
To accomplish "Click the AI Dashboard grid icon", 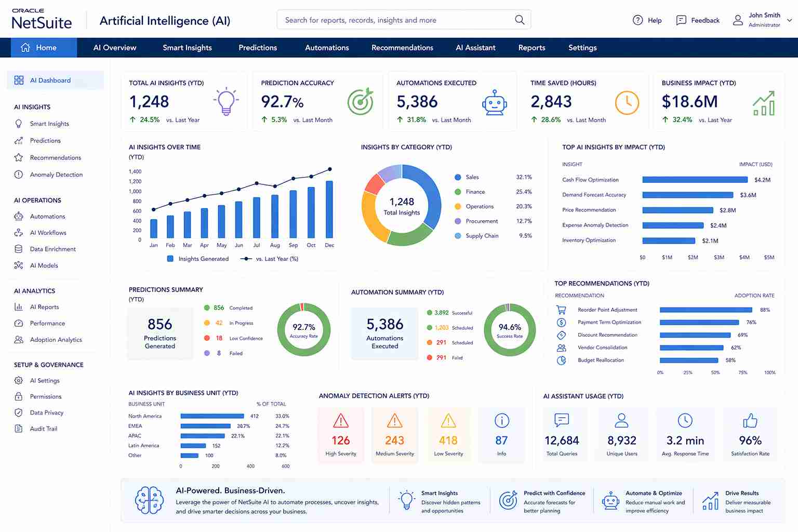I will [19, 80].
